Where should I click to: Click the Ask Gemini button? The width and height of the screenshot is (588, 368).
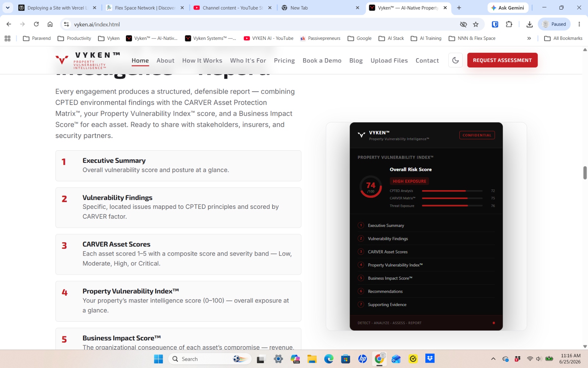point(508,7)
